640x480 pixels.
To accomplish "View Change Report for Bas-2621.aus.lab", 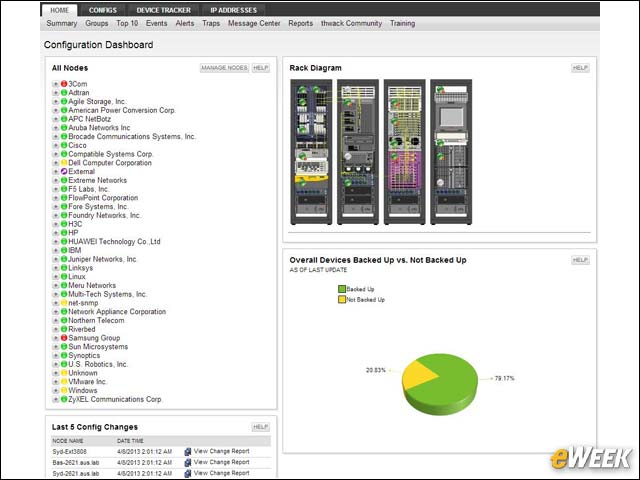I will pyautogui.click(x=221, y=462).
